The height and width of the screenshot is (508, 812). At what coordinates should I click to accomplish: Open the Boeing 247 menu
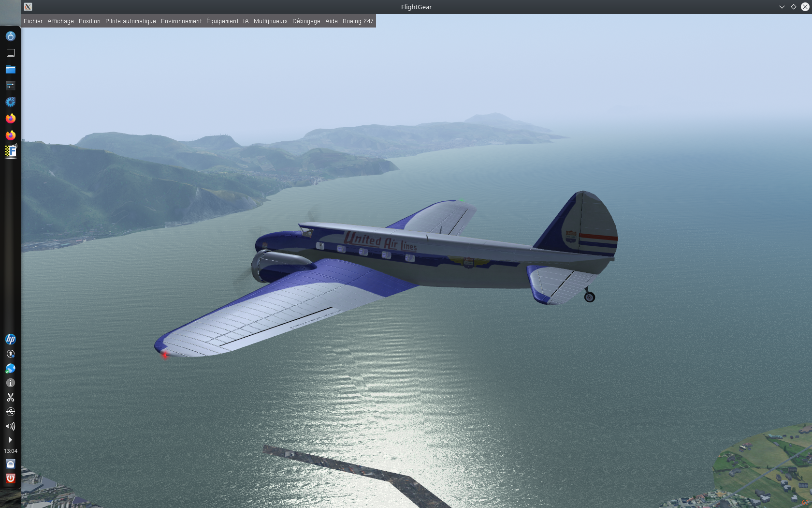(x=358, y=21)
